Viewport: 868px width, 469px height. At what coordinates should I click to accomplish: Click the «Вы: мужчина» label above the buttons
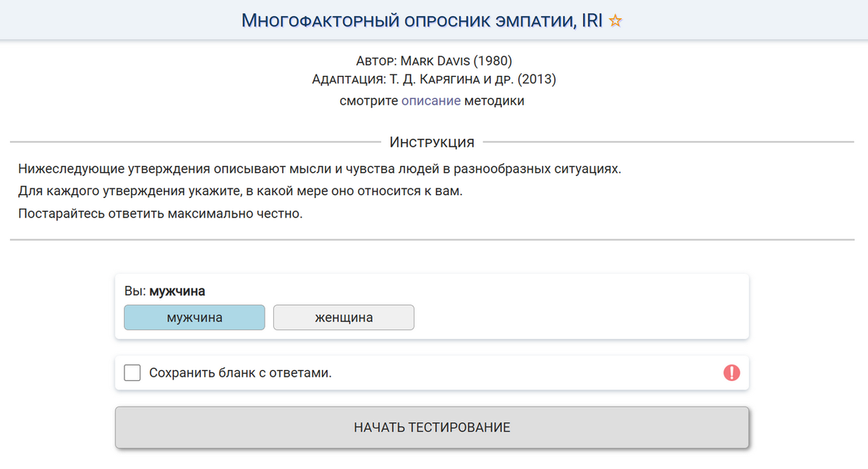click(x=164, y=291)
